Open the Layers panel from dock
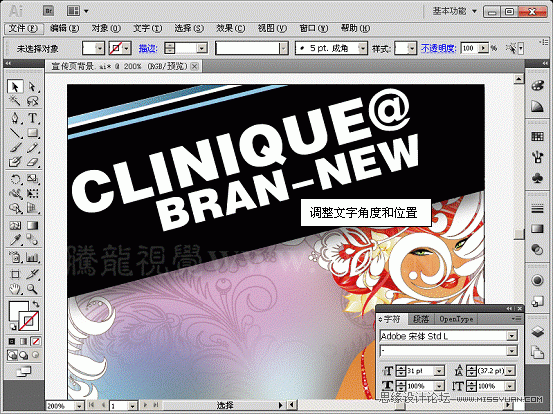 [x=537, y=332]
